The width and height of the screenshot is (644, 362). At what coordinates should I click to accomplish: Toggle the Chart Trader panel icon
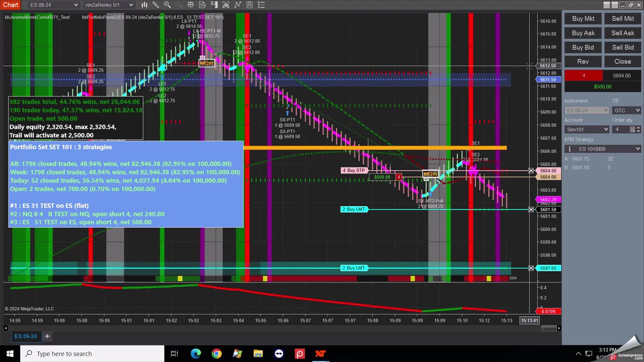click(214, 5)
